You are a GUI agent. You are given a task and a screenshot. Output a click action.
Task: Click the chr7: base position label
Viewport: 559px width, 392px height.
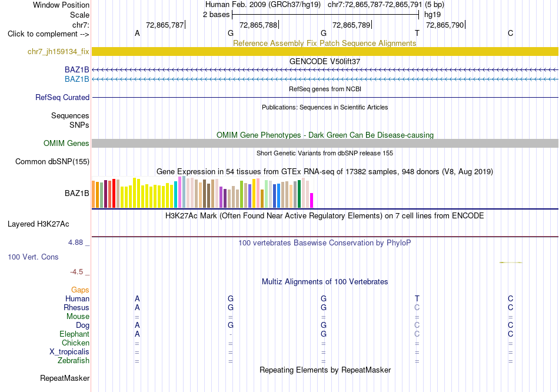tap(81, 25)
